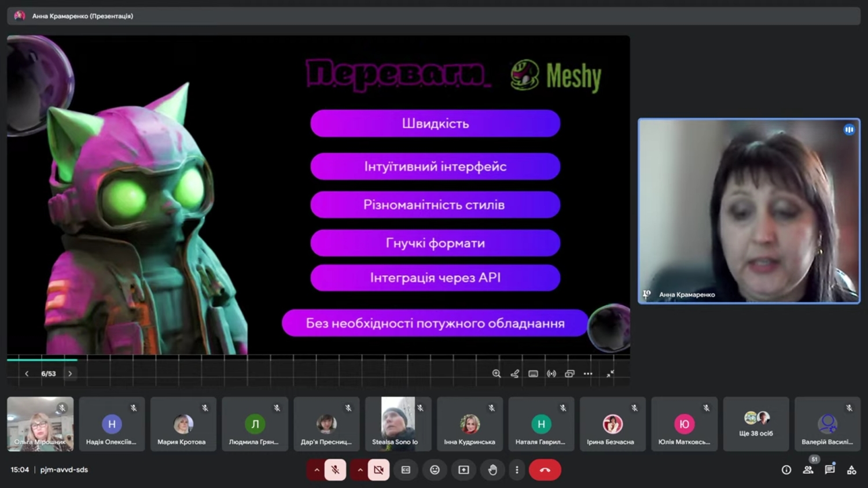Viewport: 868px width, 488px height.
Task: Select Людмила Грян participant tile
Action: [255, 424]
